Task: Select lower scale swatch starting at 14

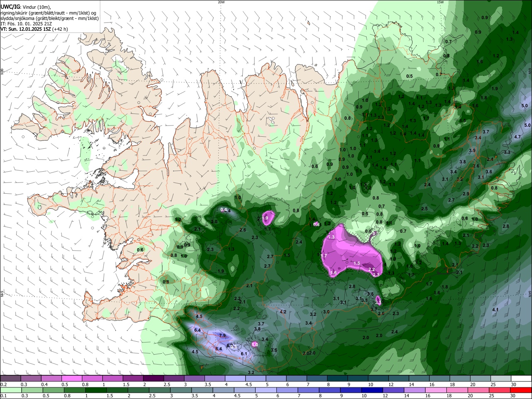Action: tap(414, 390)
